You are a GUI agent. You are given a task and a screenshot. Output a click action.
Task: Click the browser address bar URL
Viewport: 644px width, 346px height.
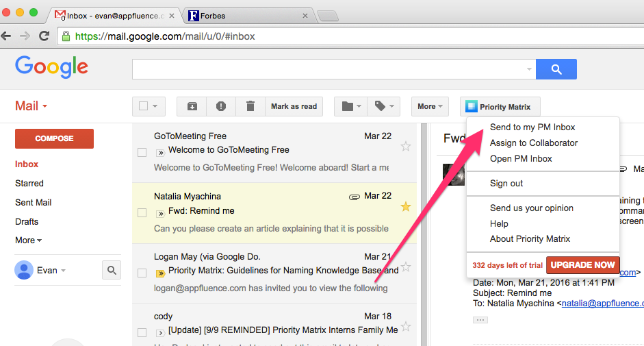[165, 36]
